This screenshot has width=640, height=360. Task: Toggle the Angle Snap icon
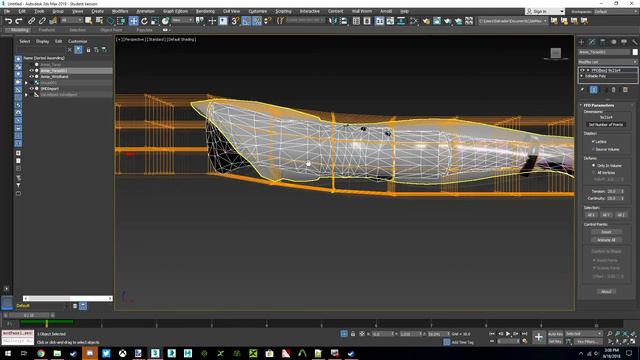point(246,21)
